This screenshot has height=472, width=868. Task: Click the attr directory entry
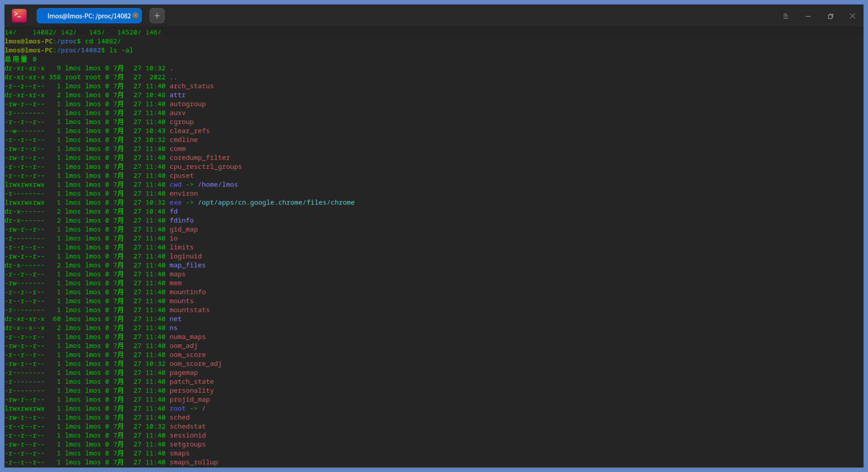pos(178,95)
